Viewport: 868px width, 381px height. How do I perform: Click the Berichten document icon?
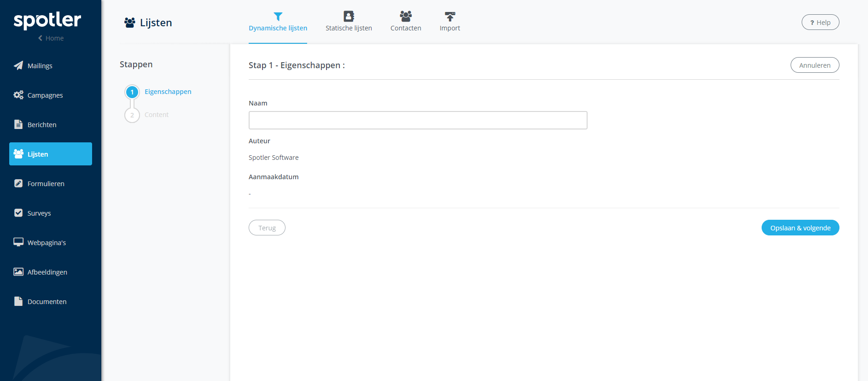(18, 124)
